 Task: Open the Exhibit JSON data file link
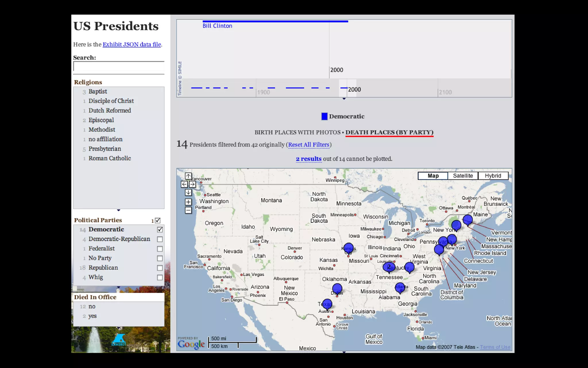tap(132, 44)
